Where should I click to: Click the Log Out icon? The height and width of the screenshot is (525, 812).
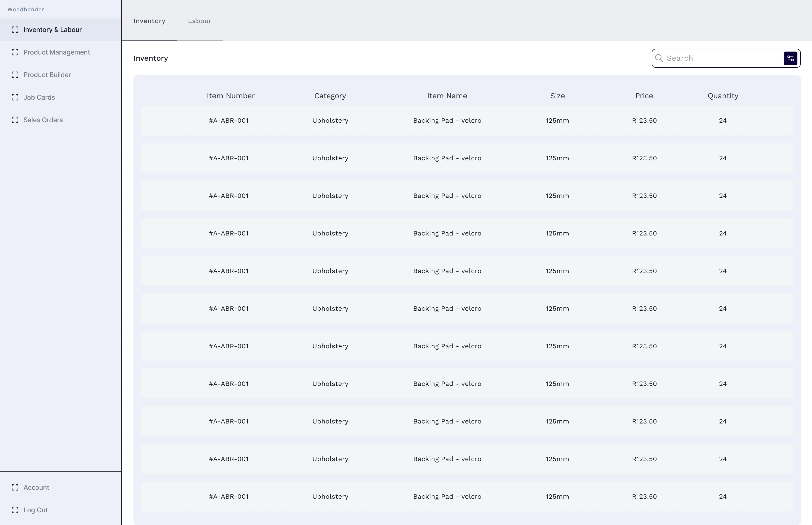click(15, 510)
